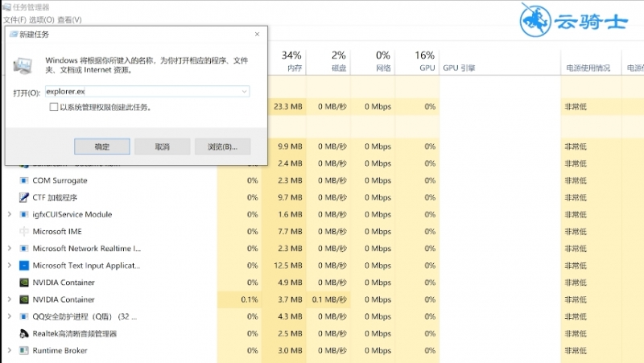The width and height of the screenshot is (644, 363).
Task: Open the 打开 combo box dropdown arrow
Action: coord(245,92)
